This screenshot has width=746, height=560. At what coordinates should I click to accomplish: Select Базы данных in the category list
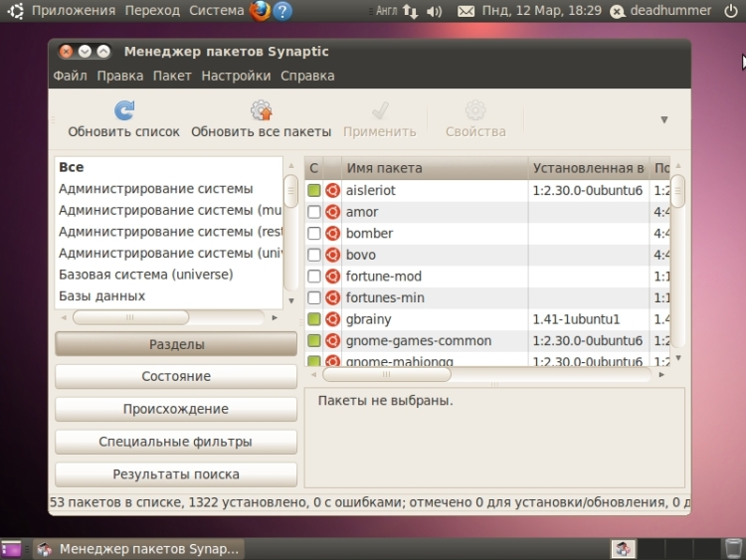click(101, 296)
